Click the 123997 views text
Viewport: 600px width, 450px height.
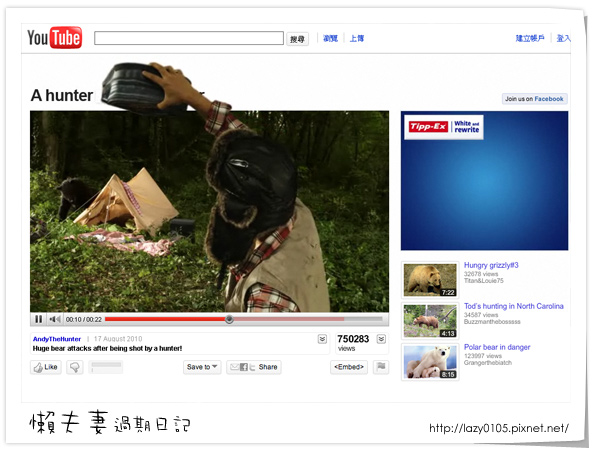483,356
